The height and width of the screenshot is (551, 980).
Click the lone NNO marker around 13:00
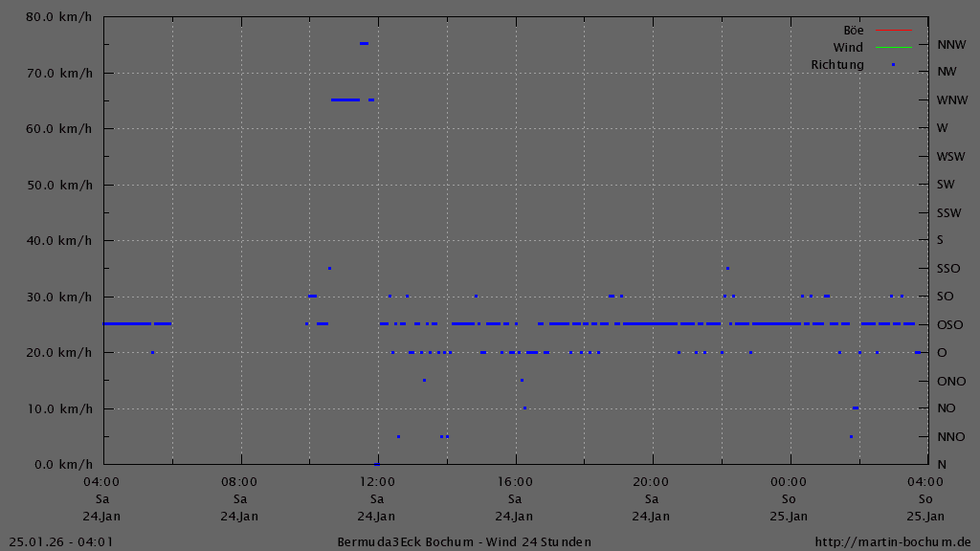(400, 436)
